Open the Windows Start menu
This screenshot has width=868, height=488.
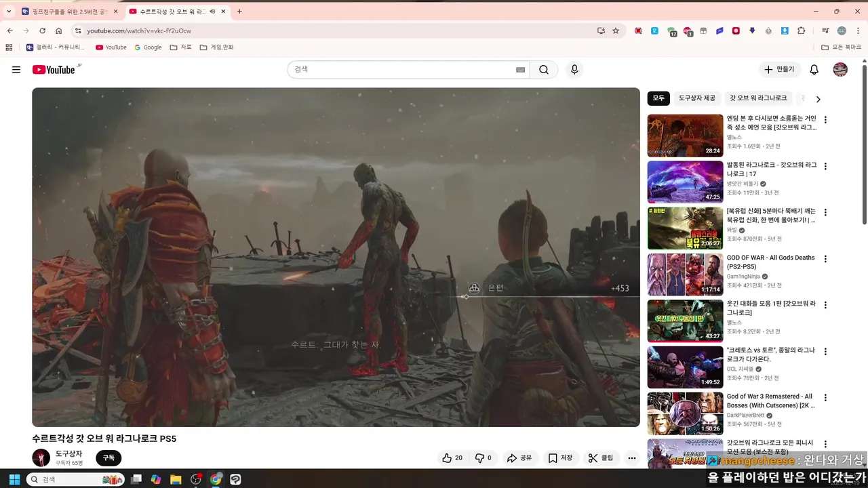coord(14,479)
